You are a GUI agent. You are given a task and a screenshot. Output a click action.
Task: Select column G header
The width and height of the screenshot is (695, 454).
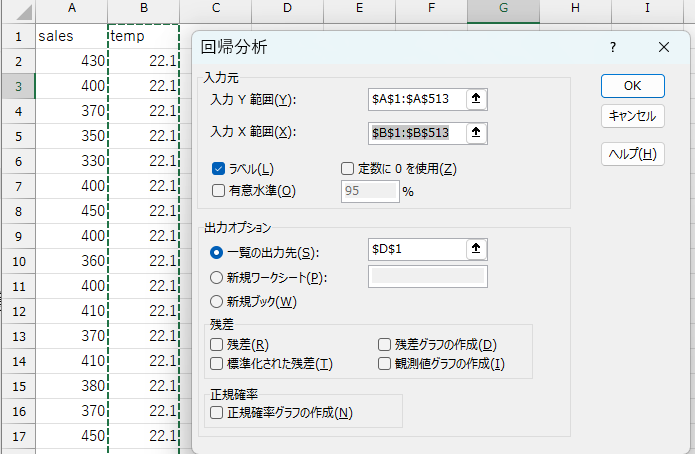click(503, 9)
